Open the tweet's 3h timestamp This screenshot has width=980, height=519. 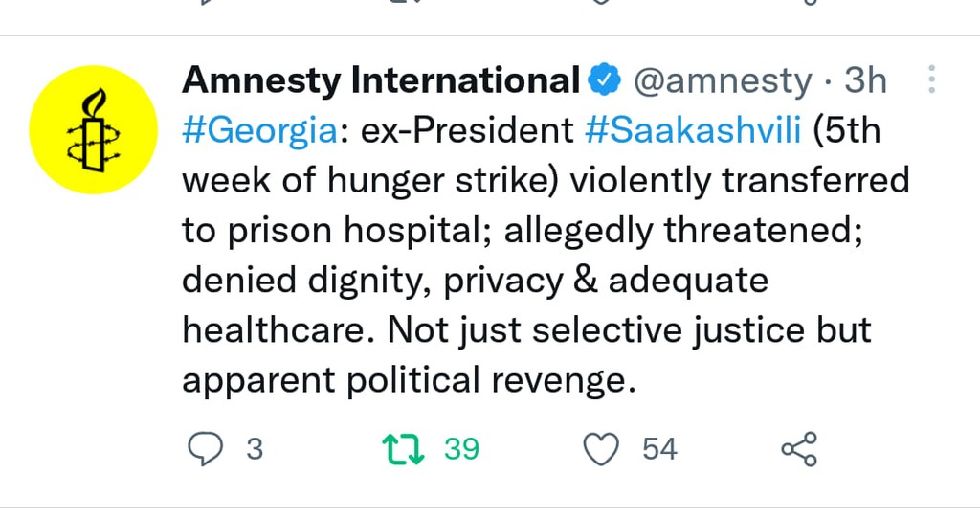point(865,81)
